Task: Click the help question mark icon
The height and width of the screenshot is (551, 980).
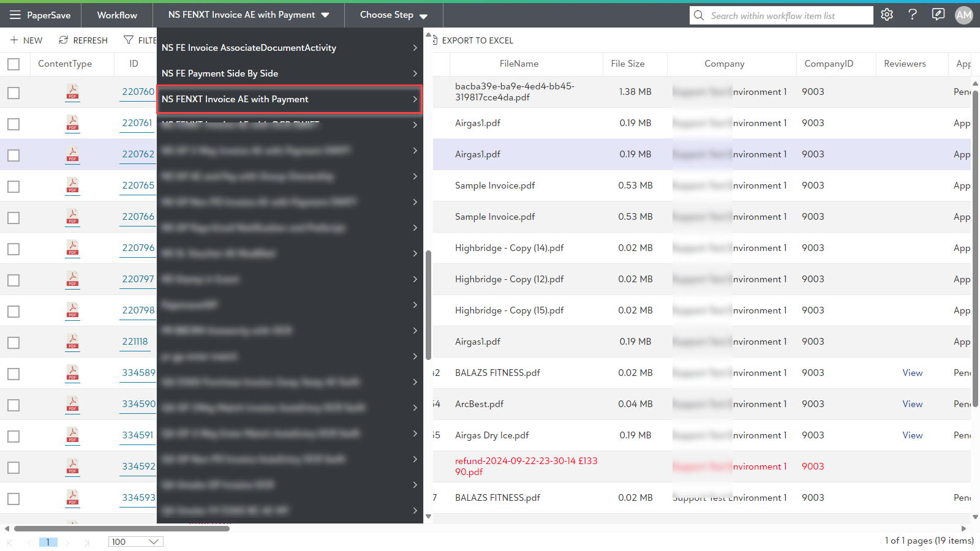Action: tap(913, 15)
